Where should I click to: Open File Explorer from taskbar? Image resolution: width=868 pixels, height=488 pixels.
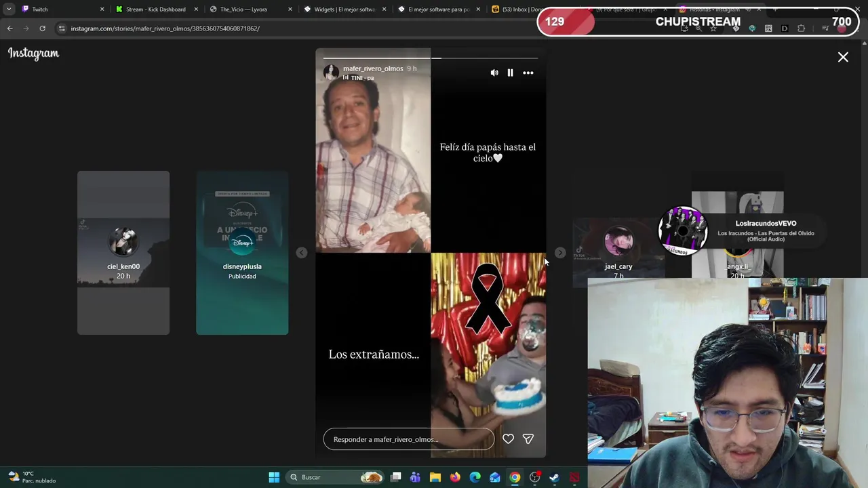(435, 477)
